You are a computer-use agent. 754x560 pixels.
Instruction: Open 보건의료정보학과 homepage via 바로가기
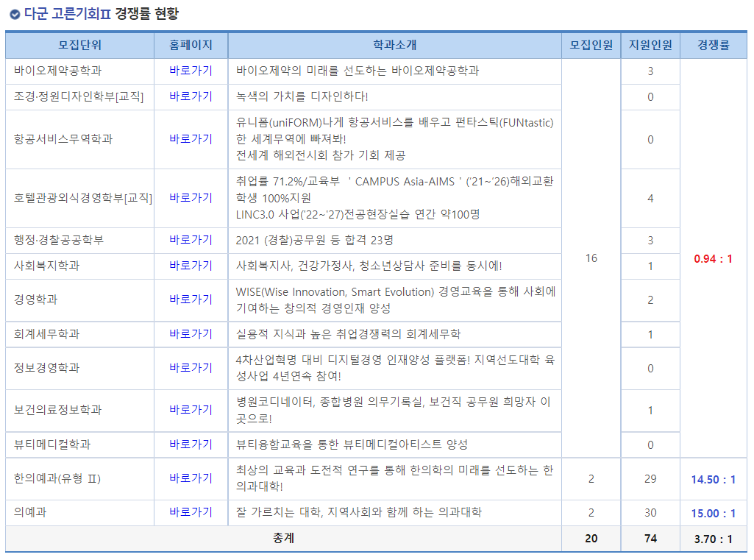pos(190,410)
